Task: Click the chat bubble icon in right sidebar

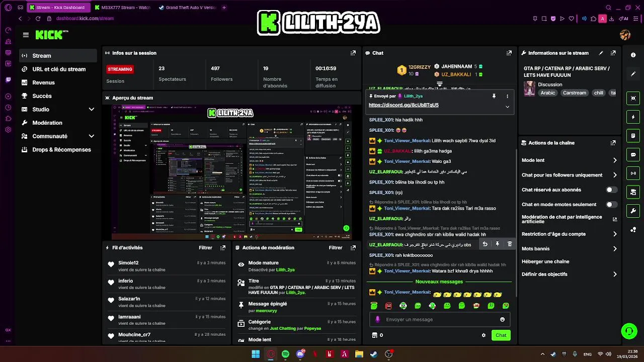Action: 633,154
